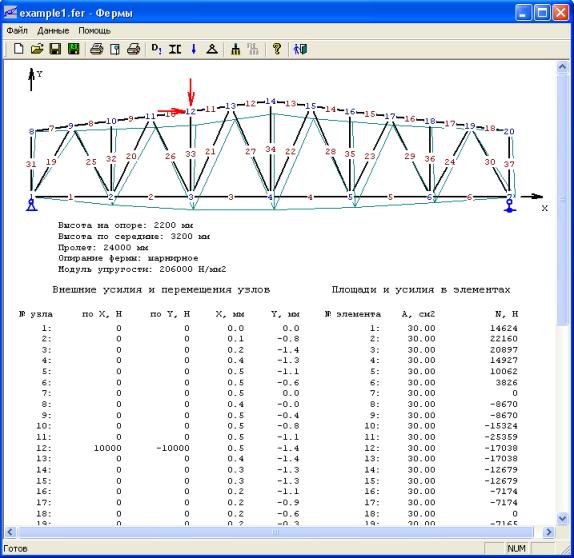Open print preview page icon
The image size is (574, 558).
pyautogui.click(x=115, y=49)
